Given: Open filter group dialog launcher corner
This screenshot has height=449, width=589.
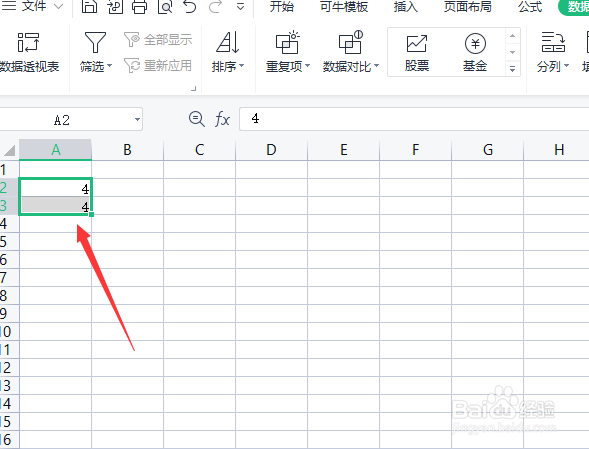Looking at the screenshot, I should (x=193, y=88).
